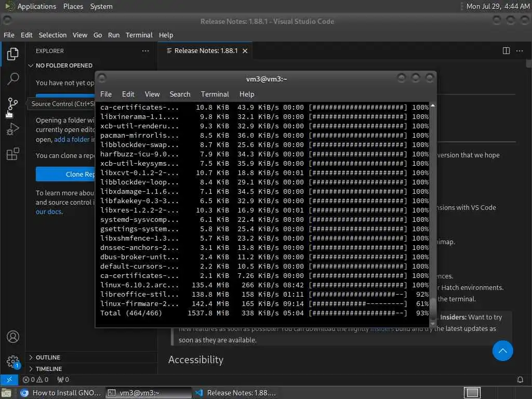Open the Search view in activity bar
The height and width of the screenshot is (399, 532).
(x=12, y=79)
